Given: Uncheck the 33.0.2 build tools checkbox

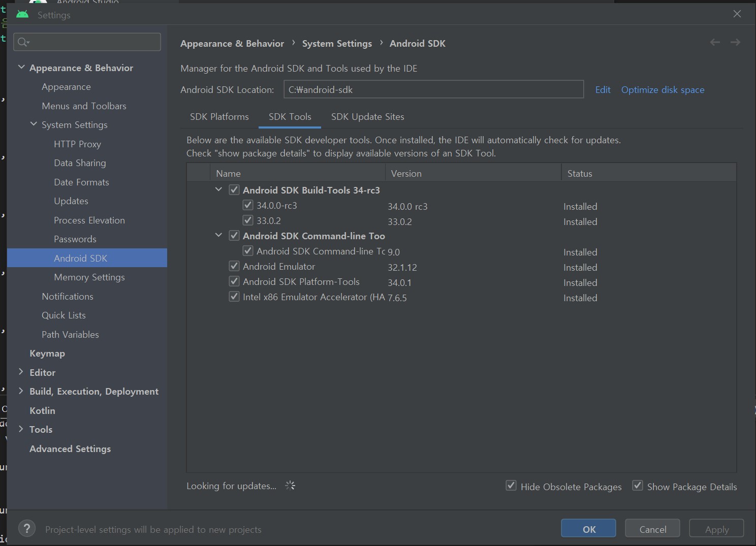Looking at the screenshot, I should pos(248,220).
